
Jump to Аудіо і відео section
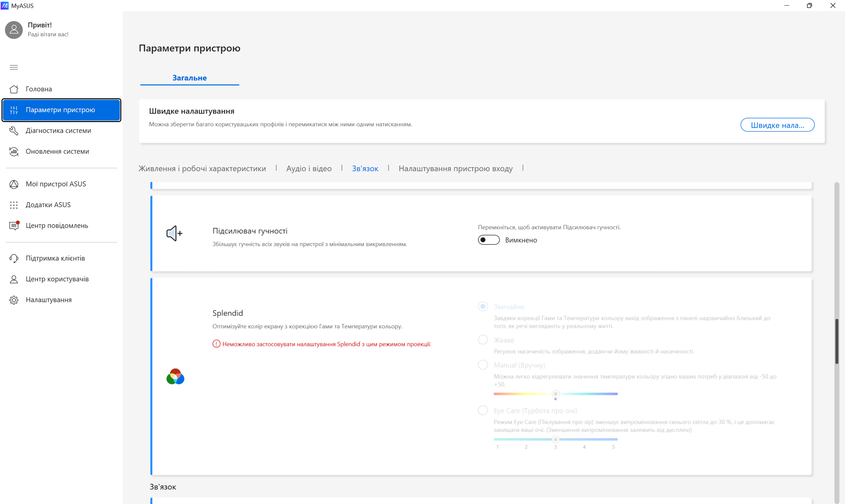coord(309,169)
